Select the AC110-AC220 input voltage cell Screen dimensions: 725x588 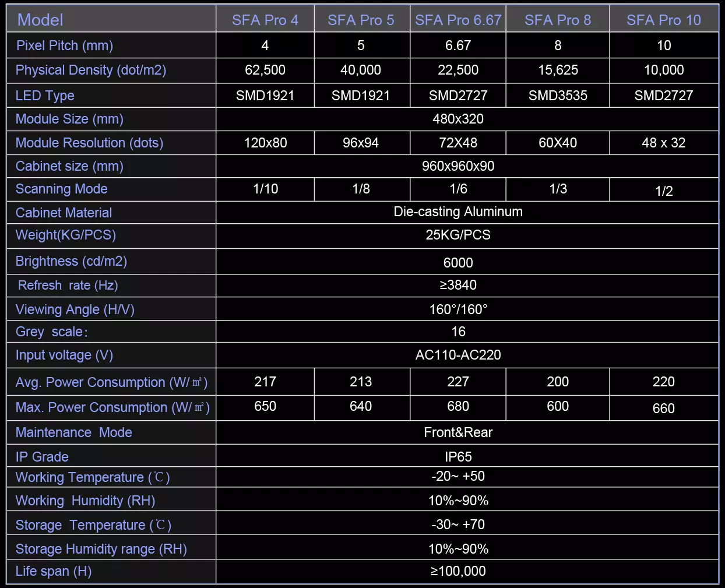pyautogui.click(x=458, y=355)
